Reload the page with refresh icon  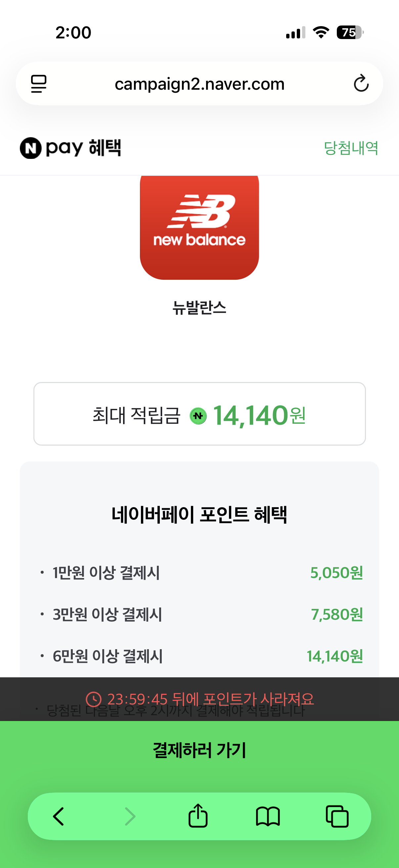361,83
